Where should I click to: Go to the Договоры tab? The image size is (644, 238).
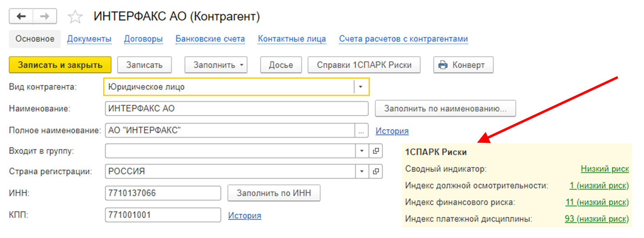[143, 39]
